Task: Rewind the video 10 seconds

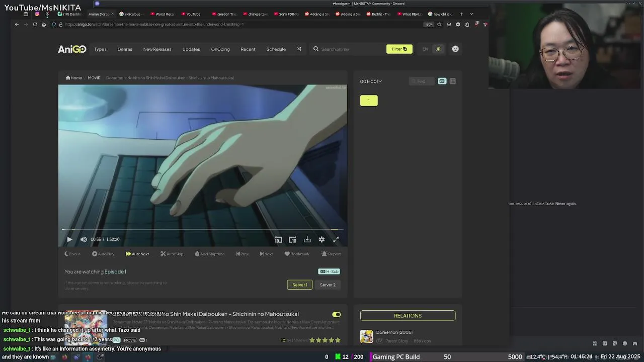Action: [x=278, y=240]
